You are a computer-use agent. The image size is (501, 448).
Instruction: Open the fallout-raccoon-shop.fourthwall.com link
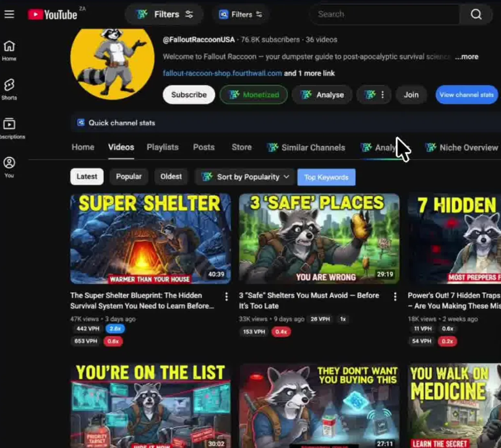(222, 73)
